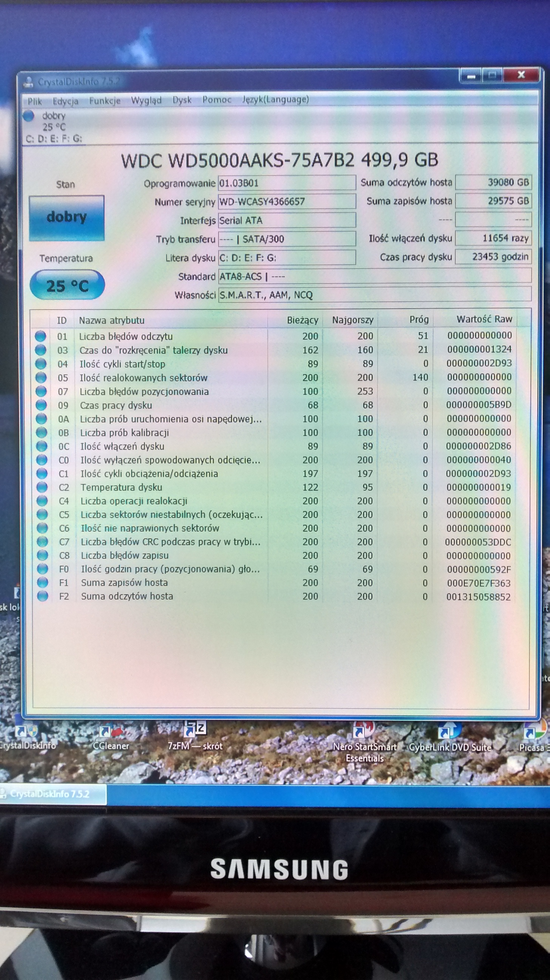Click the transfer mode field SATA/300
The image size is (550, 980).
[x=287, y=239]
